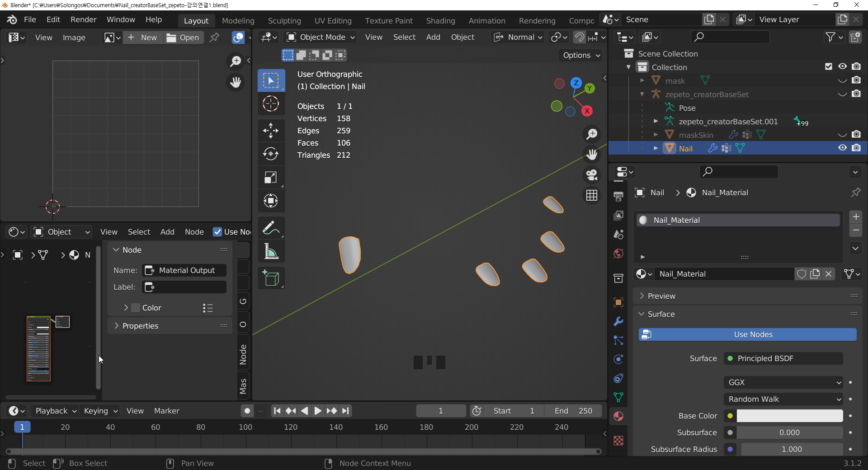Open the File menu
868x470 pixels.
30,19
